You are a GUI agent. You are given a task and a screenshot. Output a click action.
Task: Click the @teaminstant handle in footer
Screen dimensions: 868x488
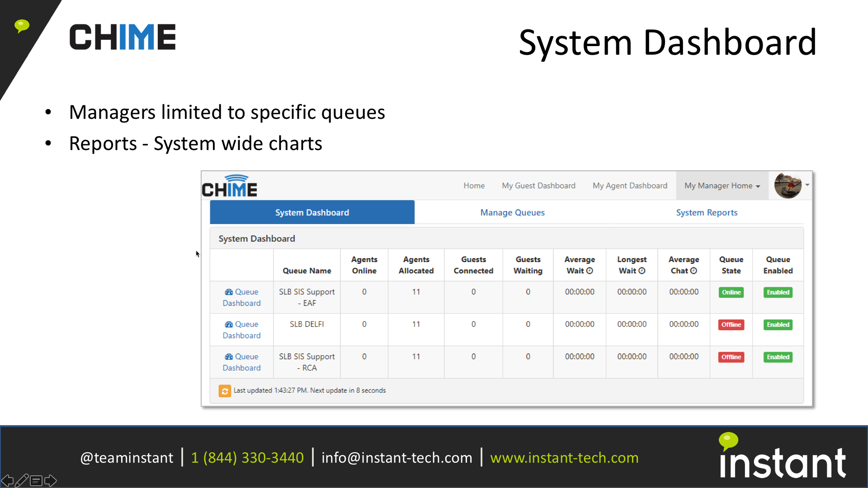[127, 458]
